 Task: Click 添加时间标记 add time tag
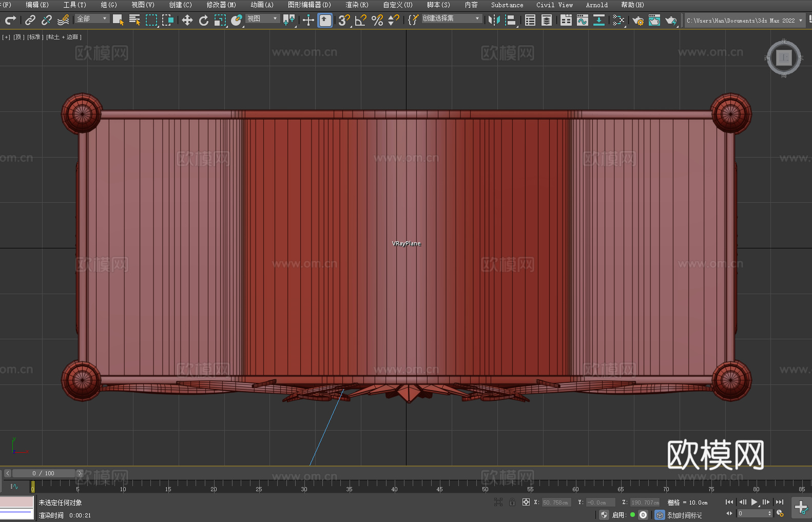click(684, 515)
